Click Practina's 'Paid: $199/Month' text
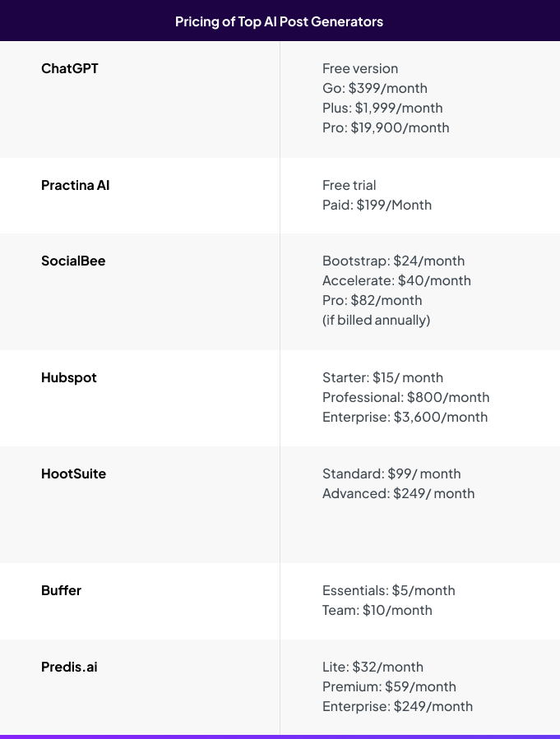The image size is (560, 739). 377,206
